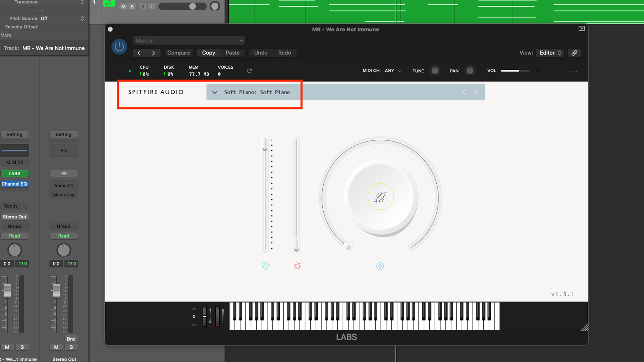
Task: Toggle input monitoring I button on track
Action: tap(152, 6)
